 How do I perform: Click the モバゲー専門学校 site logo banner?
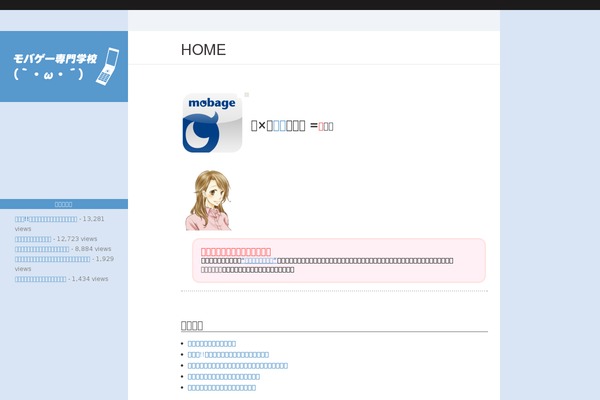point(64,66)
